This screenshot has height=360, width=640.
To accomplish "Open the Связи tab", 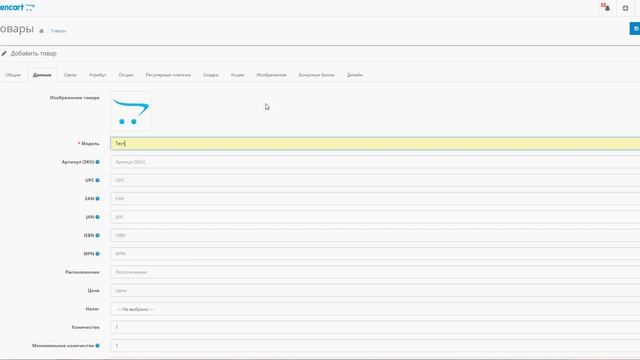I will pos(70,75).
